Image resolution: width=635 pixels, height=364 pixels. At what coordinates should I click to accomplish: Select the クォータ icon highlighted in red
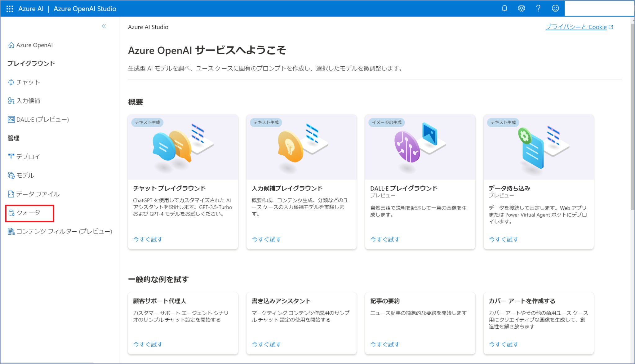(11, 213)
